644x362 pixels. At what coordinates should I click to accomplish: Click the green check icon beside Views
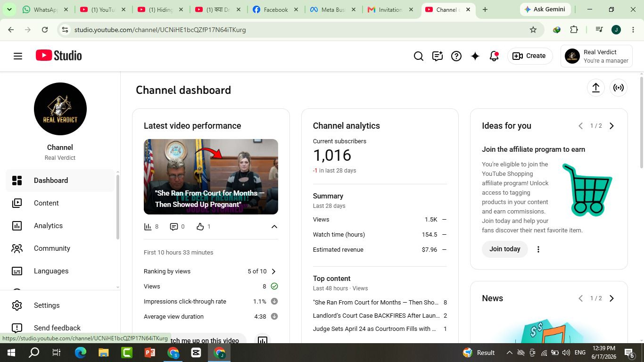(x=274, y=286)
